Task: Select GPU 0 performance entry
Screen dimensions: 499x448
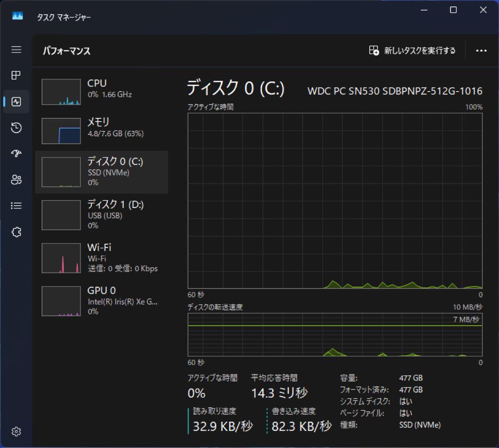Action: coord(102,300)
